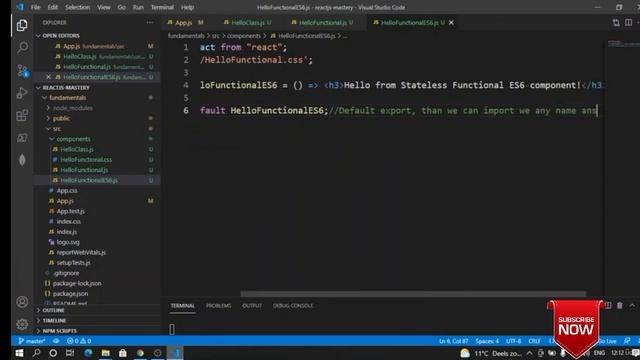
Task: Open HelloFunctional.css in the file tree
Action: (86, 160)
